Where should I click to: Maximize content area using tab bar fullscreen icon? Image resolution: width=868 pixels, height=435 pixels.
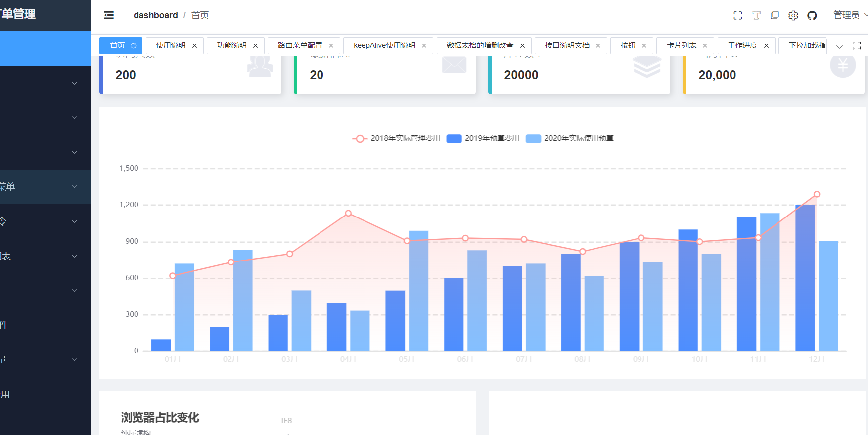click(857, 45)
